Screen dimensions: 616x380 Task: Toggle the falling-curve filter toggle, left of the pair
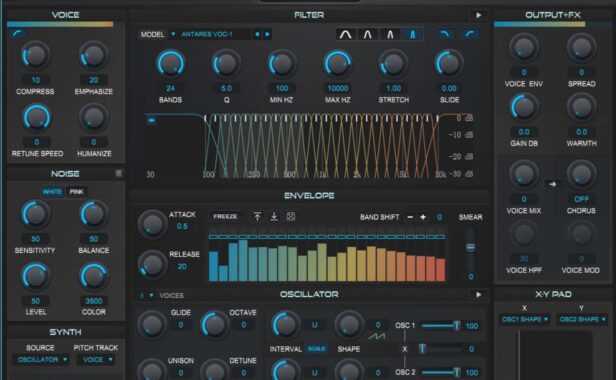[444, 35]
